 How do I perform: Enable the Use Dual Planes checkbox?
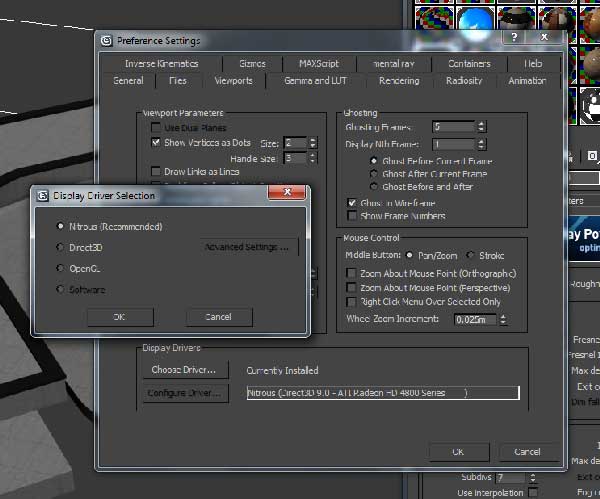(156, 127)
